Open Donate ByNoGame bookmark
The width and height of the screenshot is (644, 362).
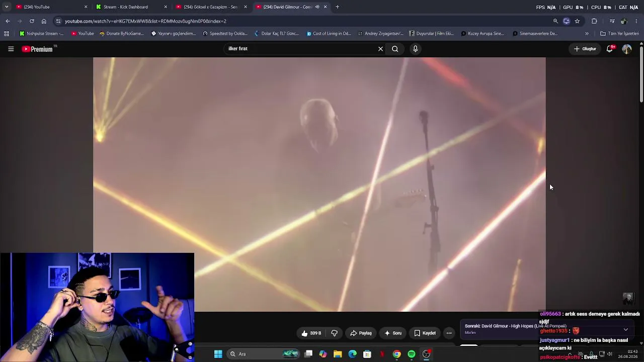121,34
